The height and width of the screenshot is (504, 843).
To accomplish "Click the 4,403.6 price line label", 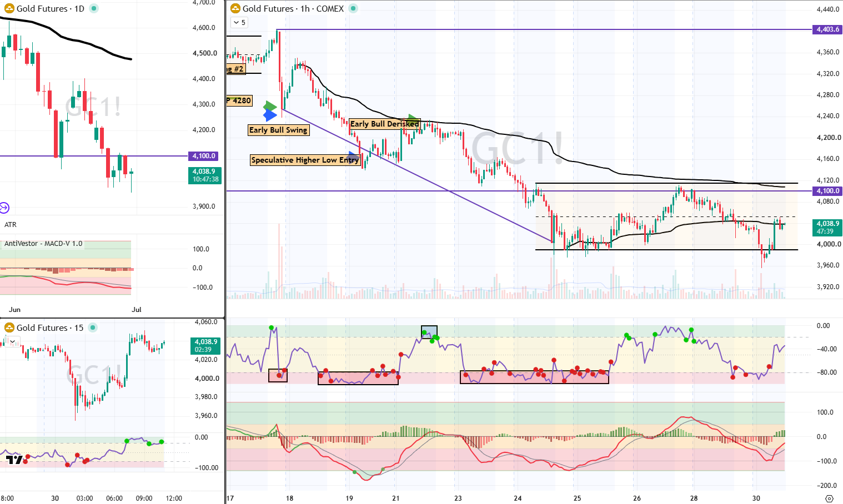I will 827,29.
